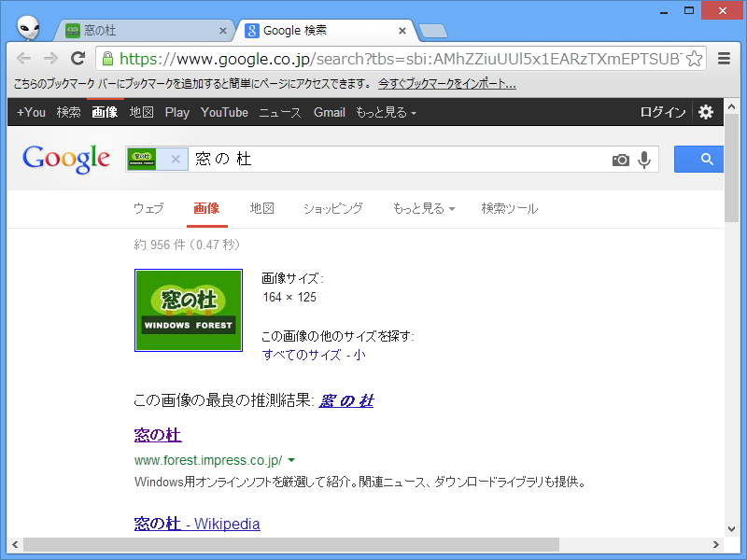Screen dimensions: 747x560
Task: Click the horizontal scrollbar left arrow
Action: (15, 544)
